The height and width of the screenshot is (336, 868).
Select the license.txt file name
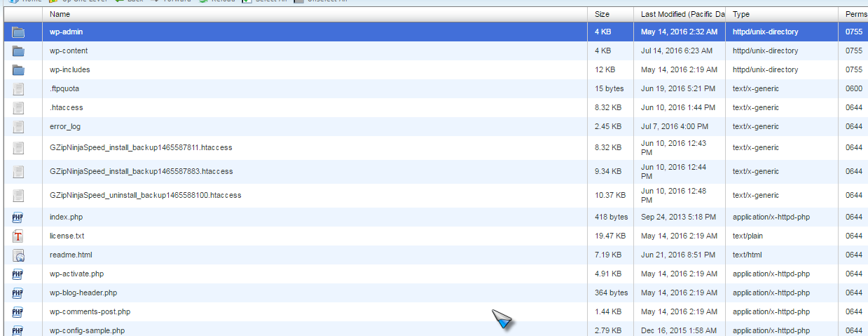pos(67,236)
